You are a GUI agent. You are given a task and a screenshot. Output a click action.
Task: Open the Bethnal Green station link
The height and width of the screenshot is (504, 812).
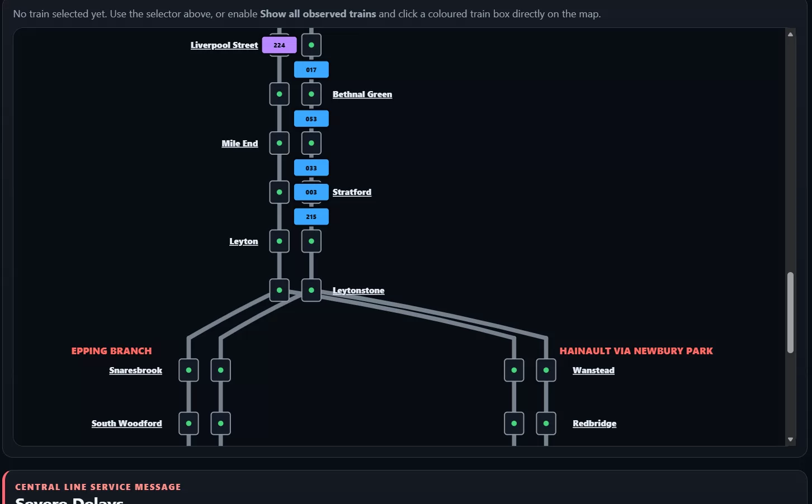362,94
